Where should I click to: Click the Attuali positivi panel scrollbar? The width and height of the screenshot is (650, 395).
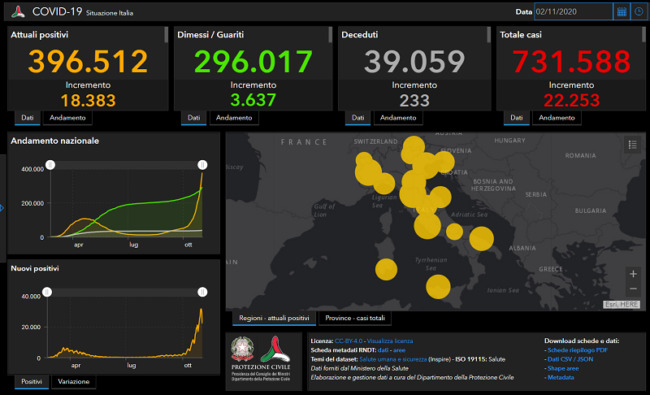pos(166,35)
